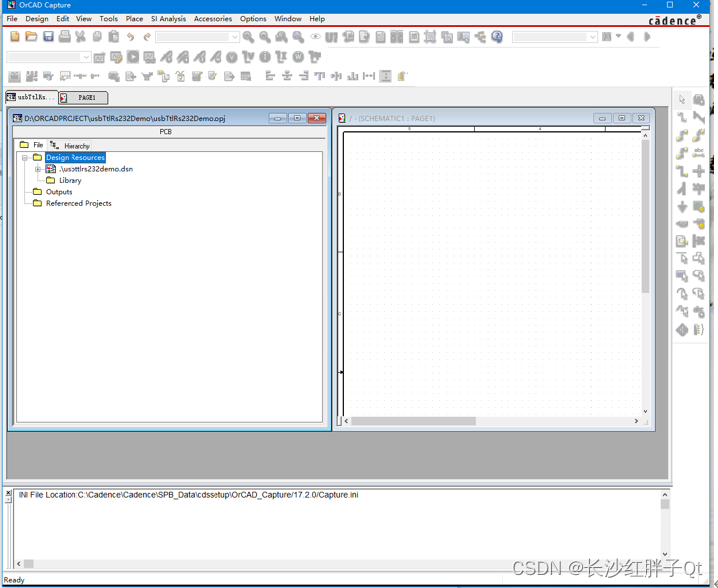Image resolution: width=718 pixels, height=588 pixels.
Task: Click the open folder toolbar icon
Action: pos(31,36)
